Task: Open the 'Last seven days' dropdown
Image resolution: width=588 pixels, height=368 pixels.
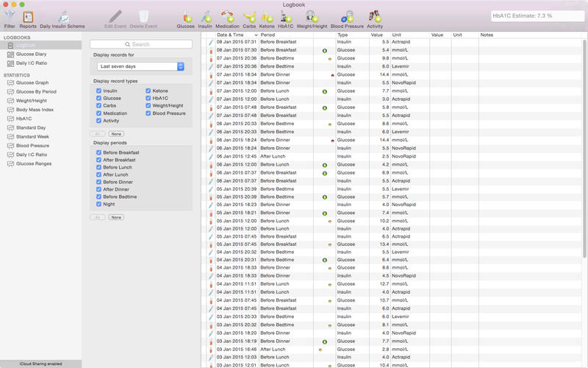Action: [140, 66]
